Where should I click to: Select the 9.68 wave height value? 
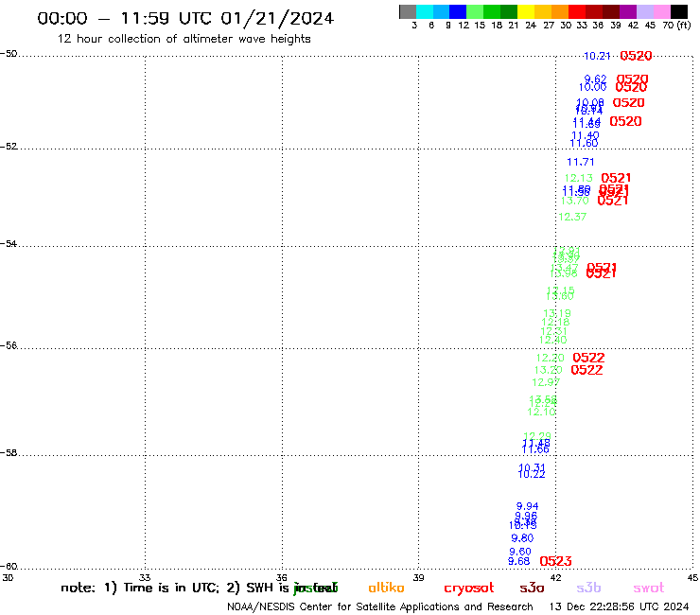pos(518,561)
